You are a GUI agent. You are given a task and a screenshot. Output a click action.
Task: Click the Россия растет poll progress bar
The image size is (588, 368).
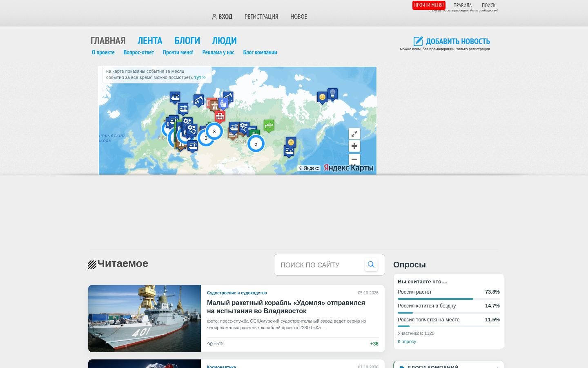click(x=449, y=299)
